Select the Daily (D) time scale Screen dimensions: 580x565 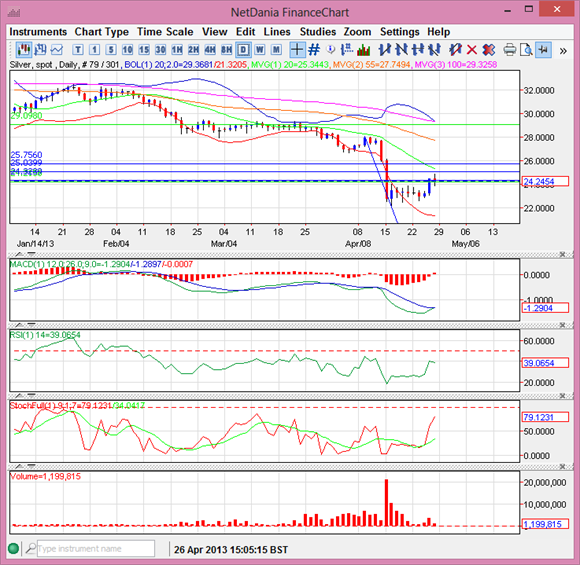click(x=243, y=50)
